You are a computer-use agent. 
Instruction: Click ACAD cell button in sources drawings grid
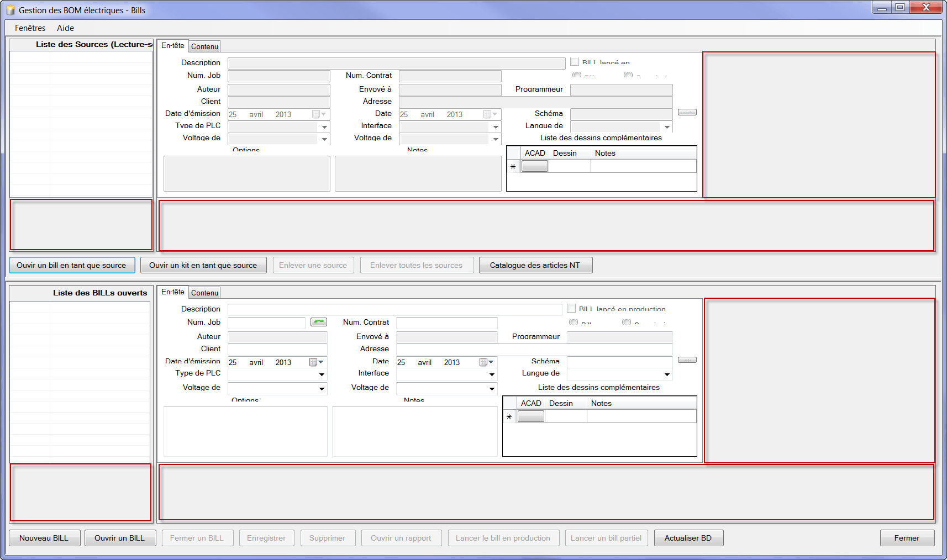[x=535, y=166]
